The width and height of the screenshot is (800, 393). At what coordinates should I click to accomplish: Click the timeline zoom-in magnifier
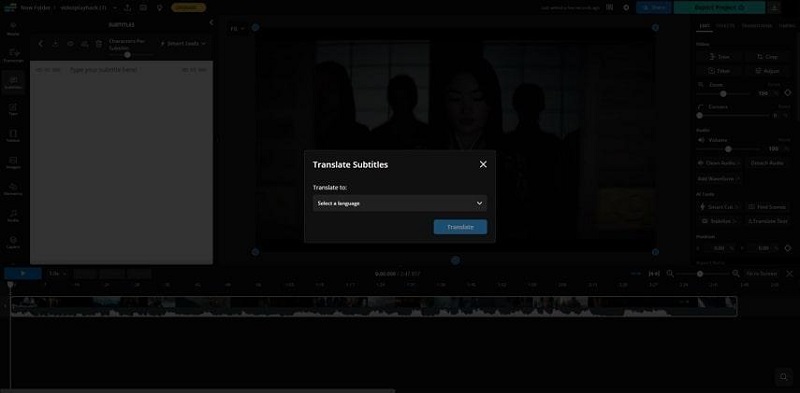(735, 274)
